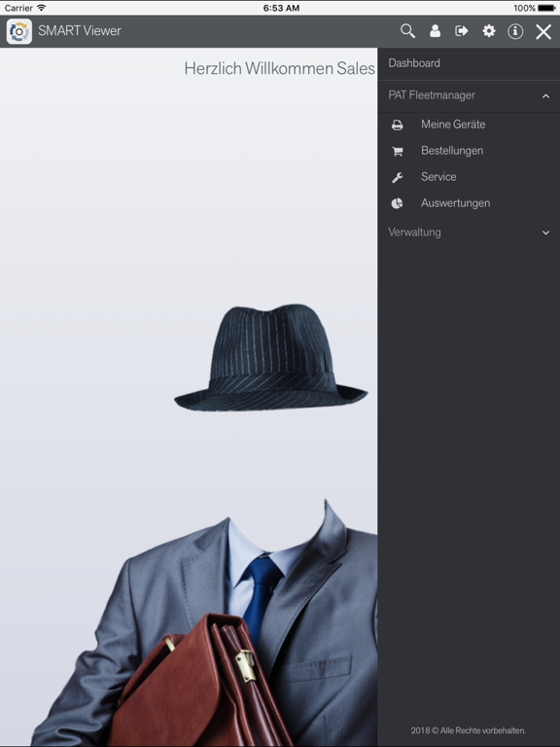Screen dimensions: 560x747
Task: Collapse the PAT Fleetmanager chevron
Action: click(545, 96)
